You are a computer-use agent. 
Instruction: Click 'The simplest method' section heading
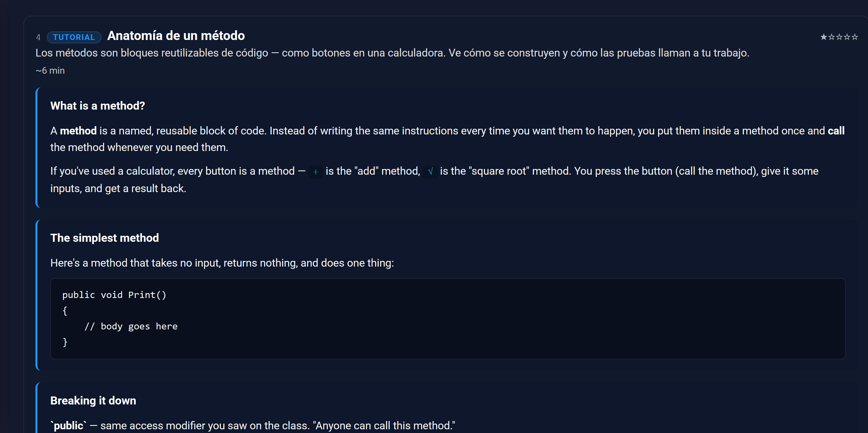(105, 238)
